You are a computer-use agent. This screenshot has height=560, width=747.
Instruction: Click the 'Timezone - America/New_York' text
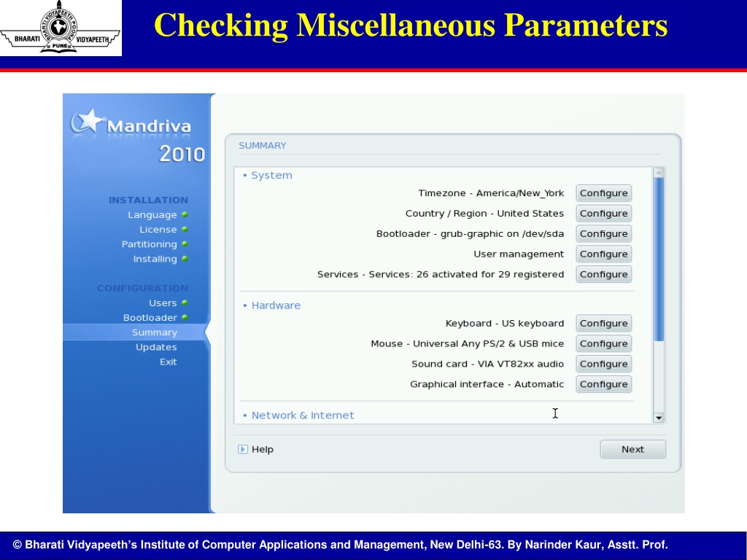(x=491, y=192)
